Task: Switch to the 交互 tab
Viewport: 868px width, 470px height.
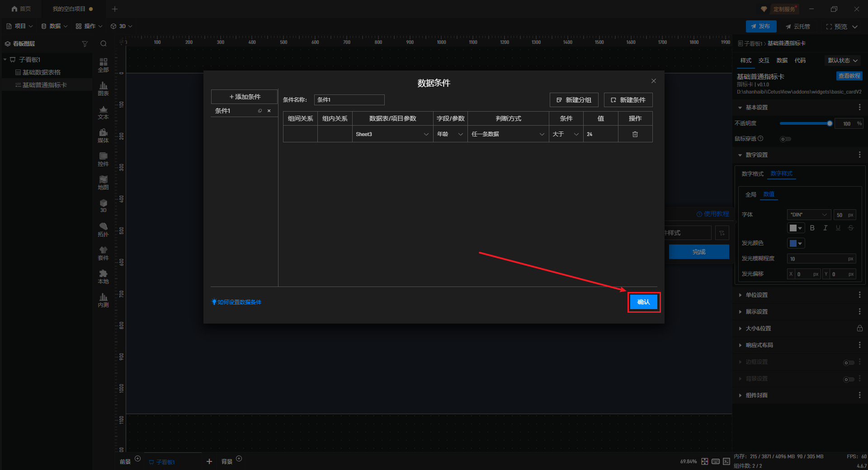Action: click(x=764, y=61)
